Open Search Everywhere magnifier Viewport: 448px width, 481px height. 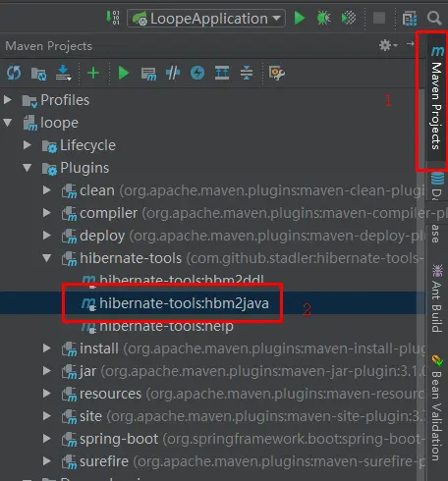(x=434, y=18)
